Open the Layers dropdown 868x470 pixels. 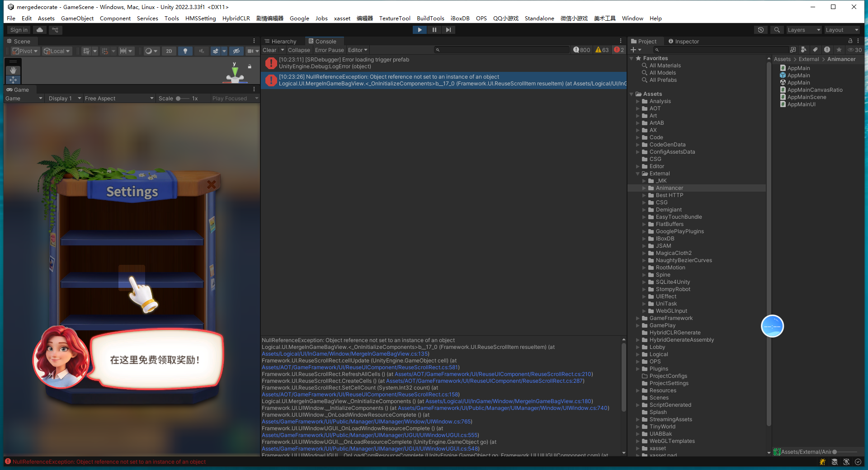(x=803, y=30)
